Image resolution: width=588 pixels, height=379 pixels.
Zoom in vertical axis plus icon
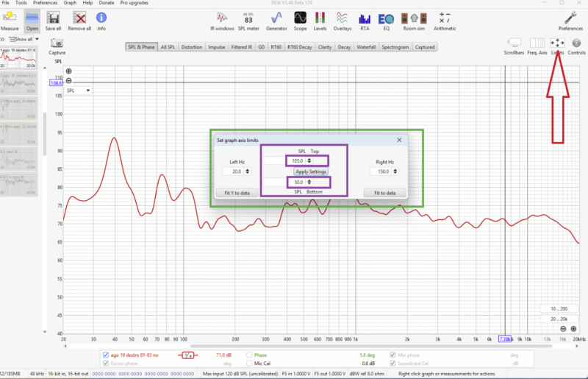[68, 71]
